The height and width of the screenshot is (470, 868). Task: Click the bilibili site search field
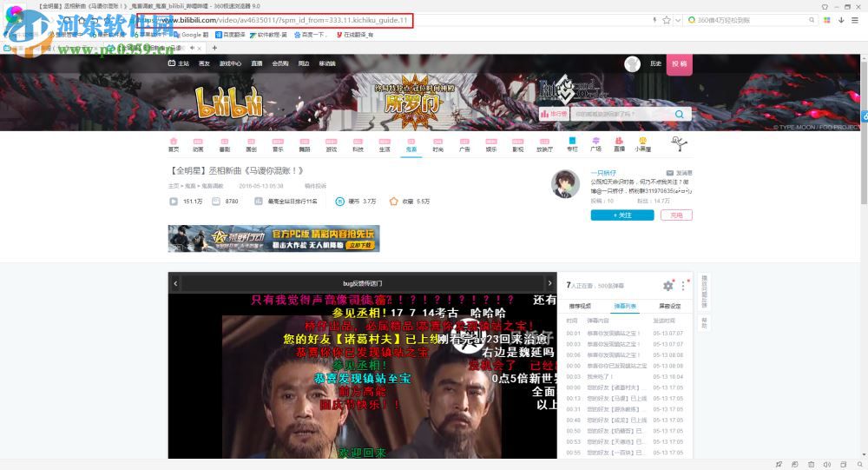(x=619, y=114)
